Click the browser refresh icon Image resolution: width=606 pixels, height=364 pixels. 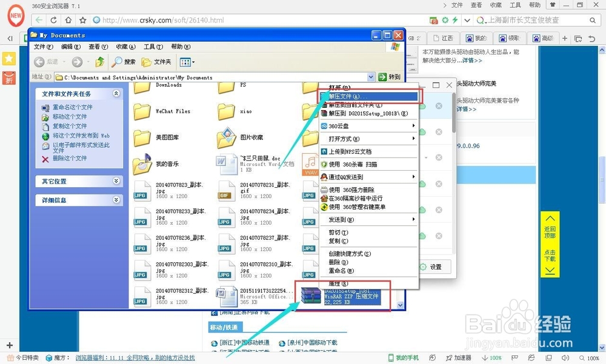tap(54, 20)
